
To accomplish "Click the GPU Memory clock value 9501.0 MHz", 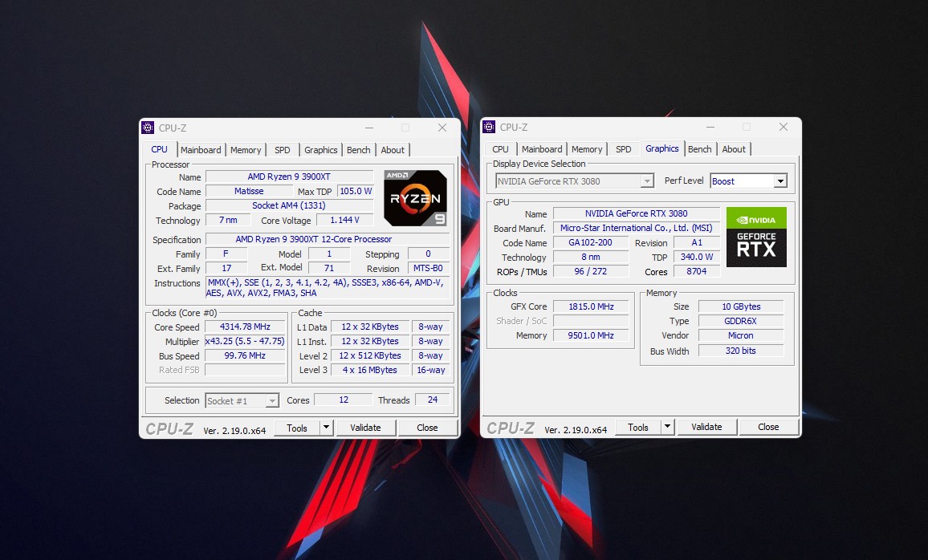I will [x=591, y=335].
